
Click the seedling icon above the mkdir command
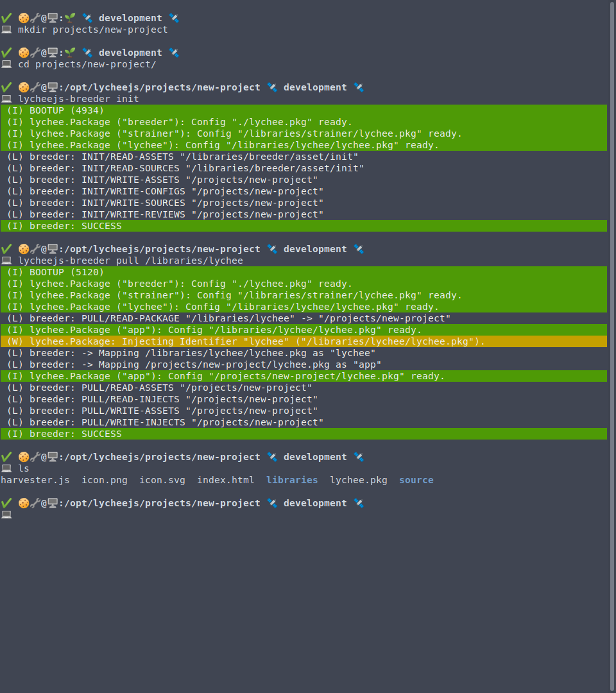[x=70, y=18]
